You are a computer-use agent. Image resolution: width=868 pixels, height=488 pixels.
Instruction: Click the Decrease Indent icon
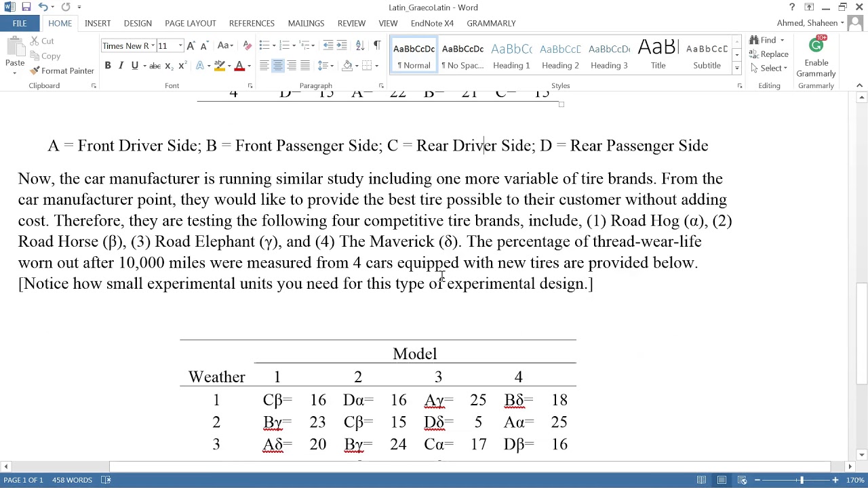coord(328,45)
